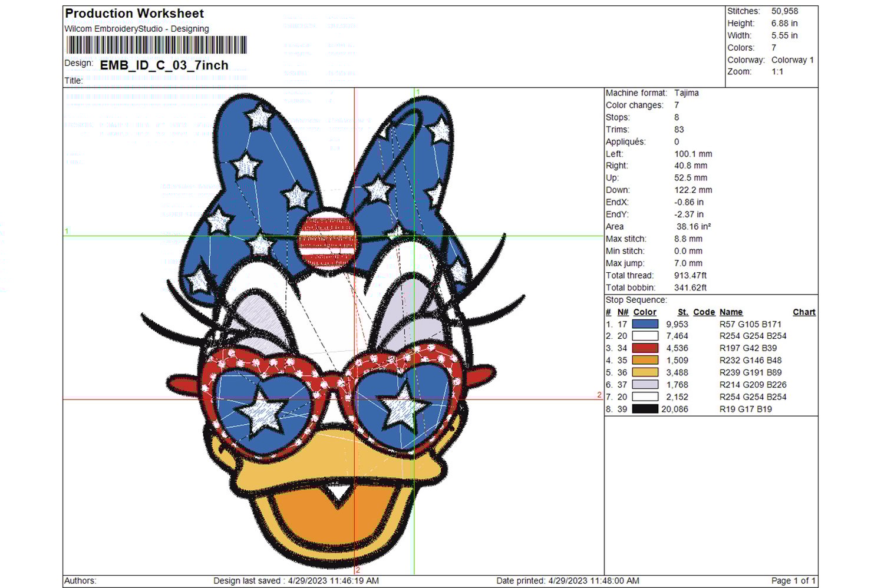Select stitch count '20,086' in stop 8
Viewport: 884px width, 588px height.
pyautogui.click(x=675, y=409)
